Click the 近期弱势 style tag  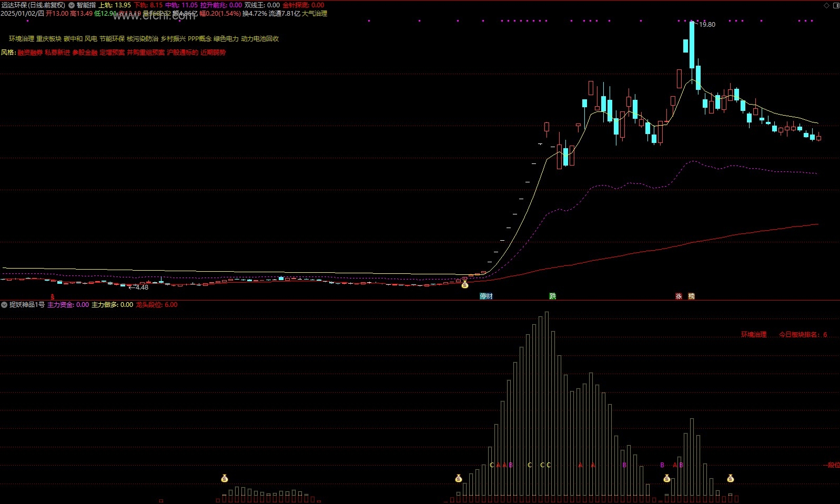pos(213,53)
